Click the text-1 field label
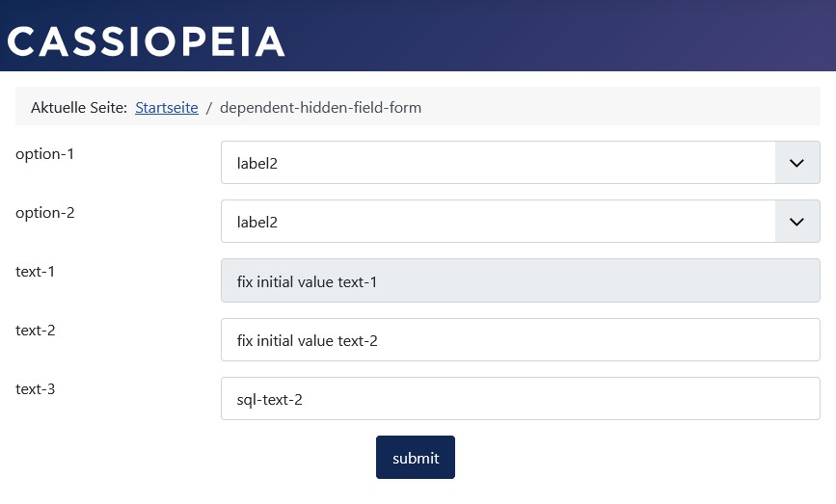Image resolution: width=836 pixels, height=504 pixels. (35, 272)
